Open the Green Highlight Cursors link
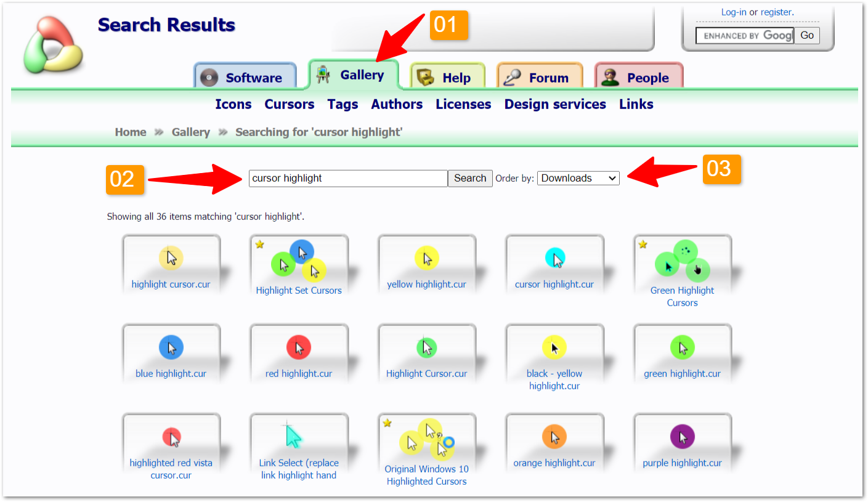Screen dimensions: 868x502 point(682,297)
